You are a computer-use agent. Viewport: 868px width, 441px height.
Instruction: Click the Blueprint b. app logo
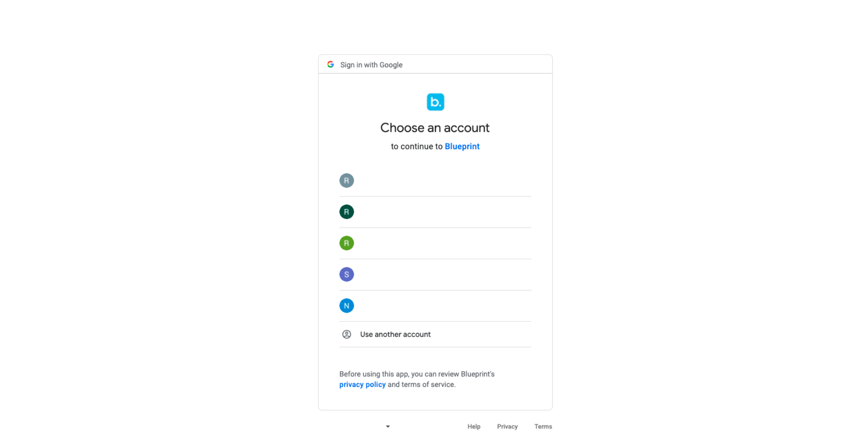click(435, 102)
